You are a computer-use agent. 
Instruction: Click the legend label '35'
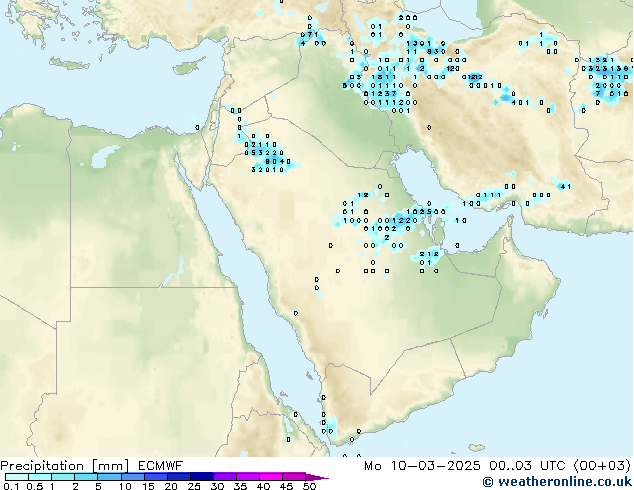[x=240, y=486]
